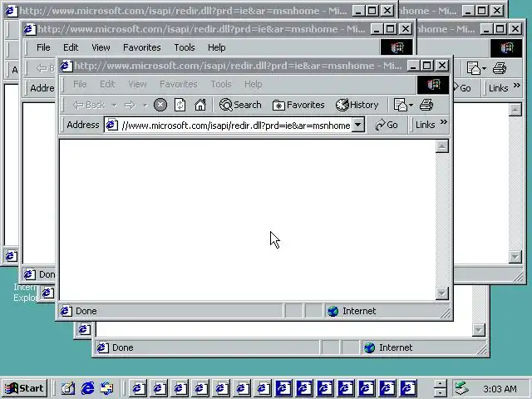Click Links in the right background window

point(499,88)
